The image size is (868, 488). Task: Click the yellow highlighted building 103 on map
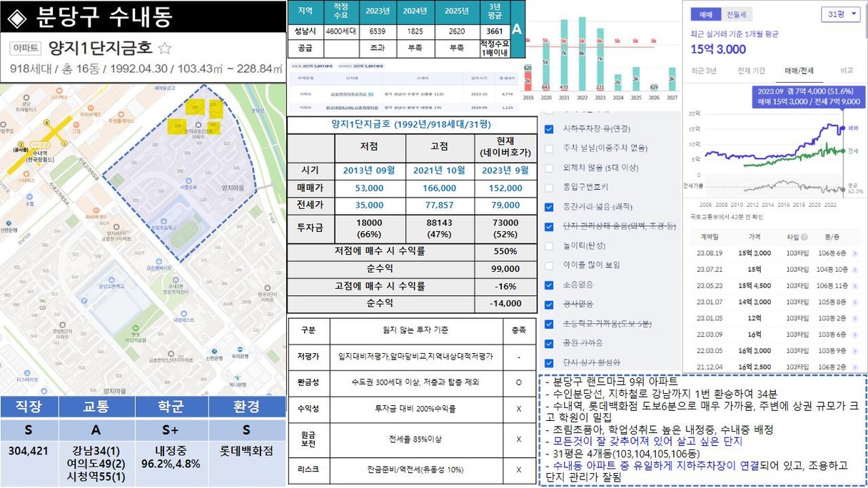point(177,126)
